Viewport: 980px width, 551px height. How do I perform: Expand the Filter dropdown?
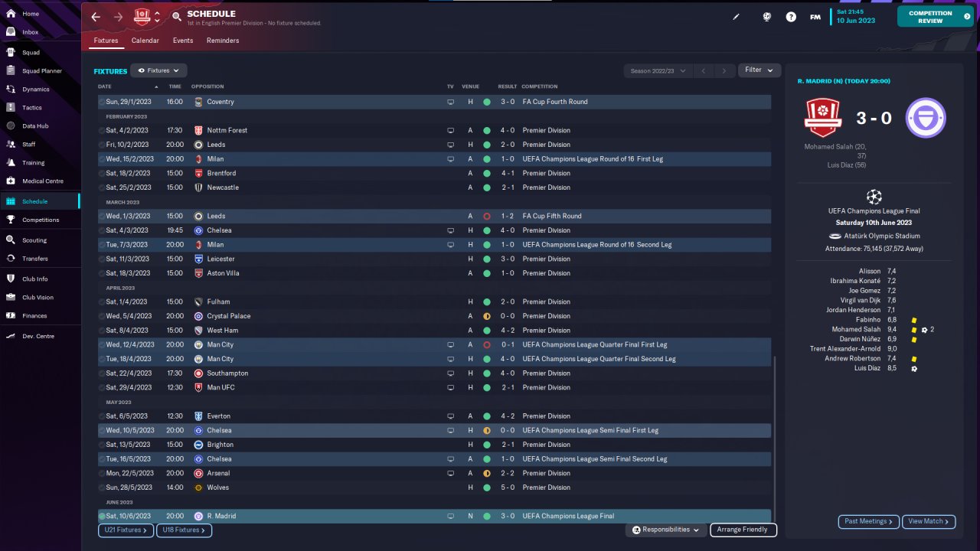tap(759, 70)
